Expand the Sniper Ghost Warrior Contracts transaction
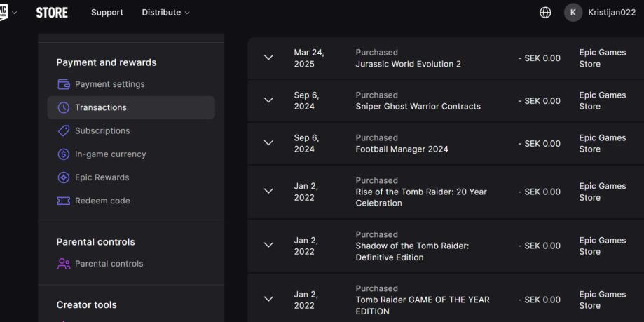 (x=268, y=101)
